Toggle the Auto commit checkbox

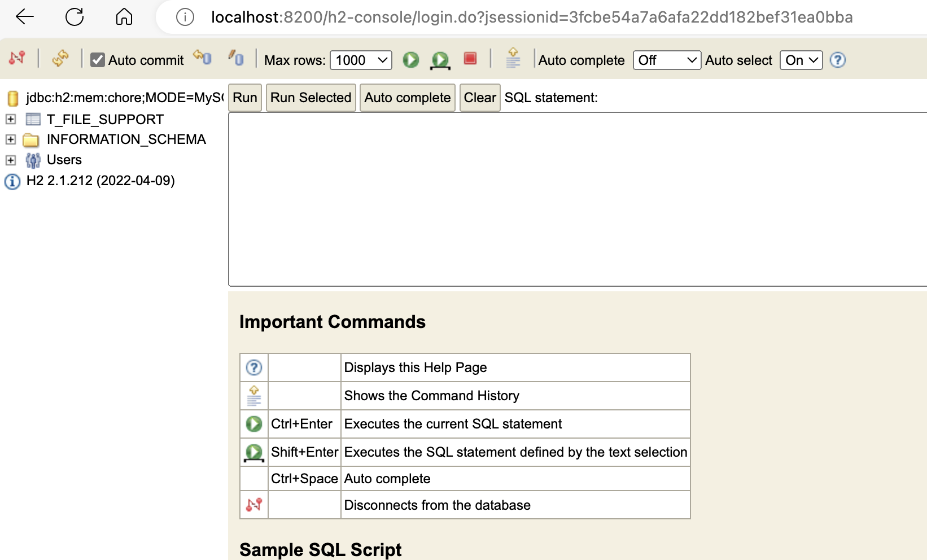[x=98, y=60]
